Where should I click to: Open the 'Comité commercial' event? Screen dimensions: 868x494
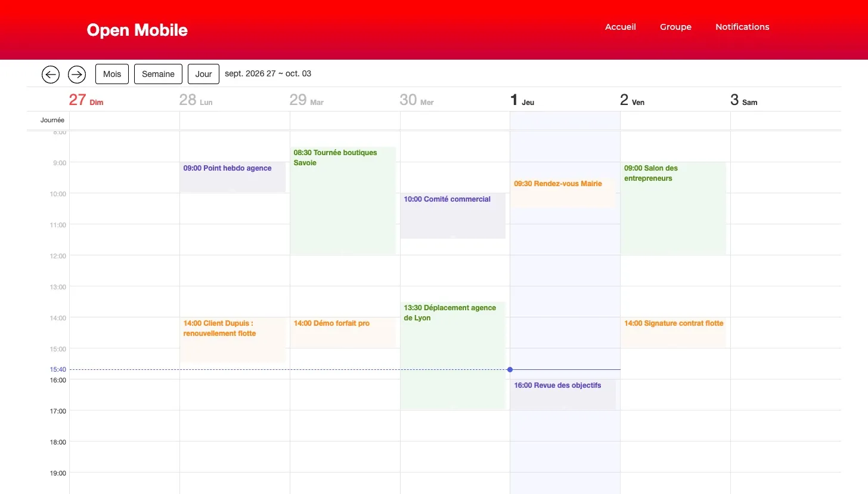453,216
